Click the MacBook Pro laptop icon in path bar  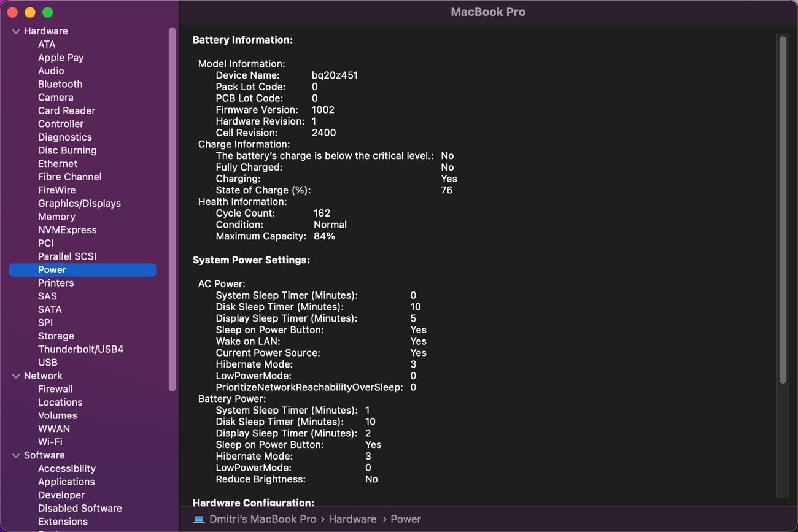pos(198,519)
